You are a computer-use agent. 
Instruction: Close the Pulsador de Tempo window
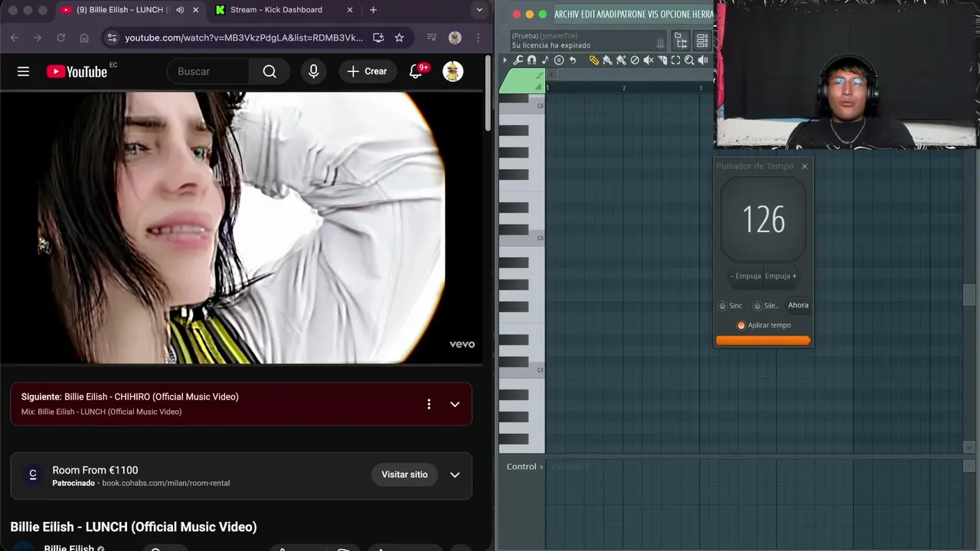click(x=804, y=166)
